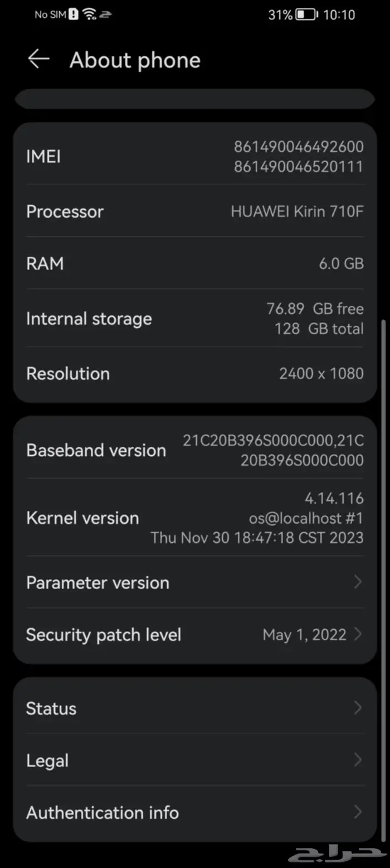The height and width of the screenshot is (868, 390).
Task: Tap the battery icon in status bar
Action: pyautogui.click(x=306, y=15)
